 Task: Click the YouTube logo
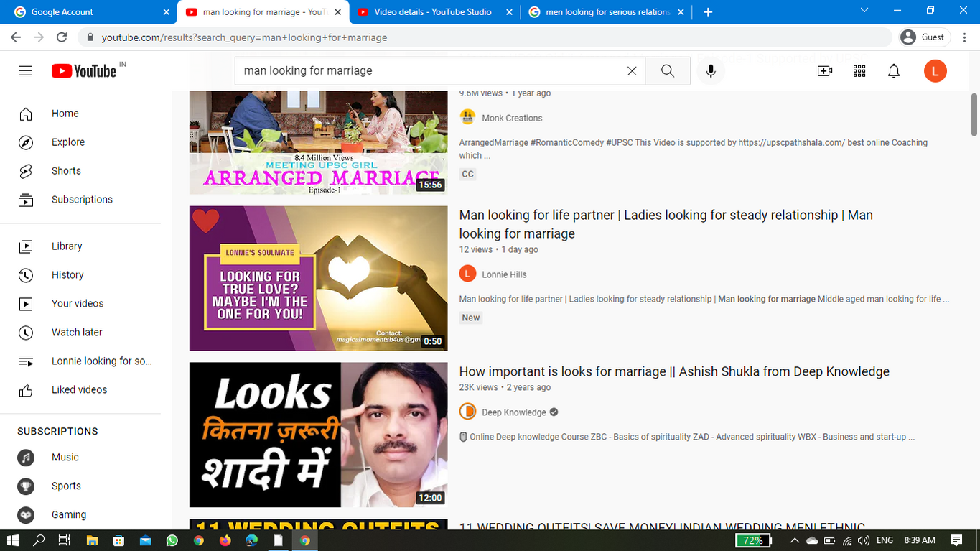click(84, 70)
